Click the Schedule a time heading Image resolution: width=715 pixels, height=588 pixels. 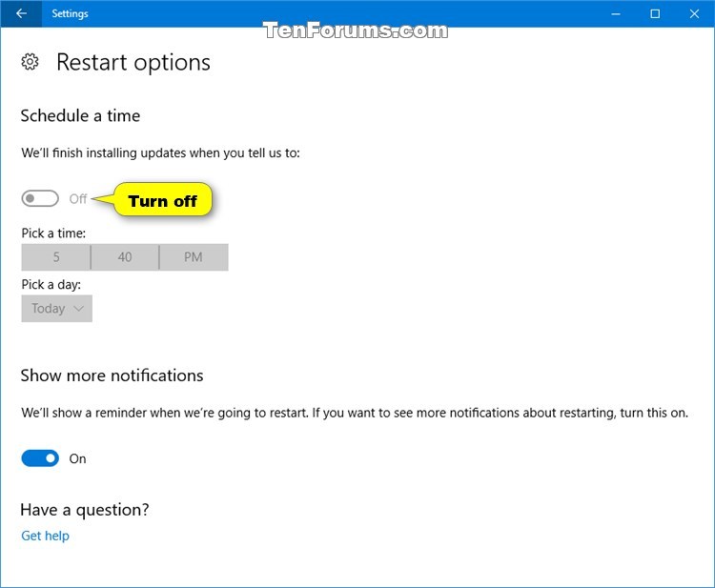(x=80, y=115)
